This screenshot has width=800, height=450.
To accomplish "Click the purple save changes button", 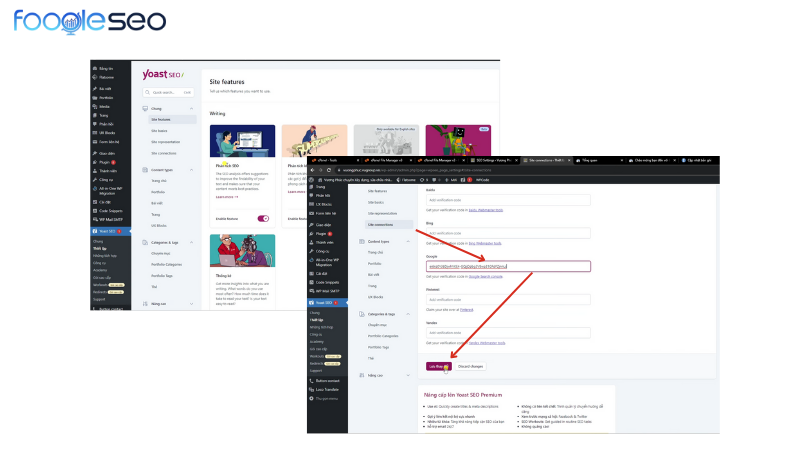I will tap(439, 367).
